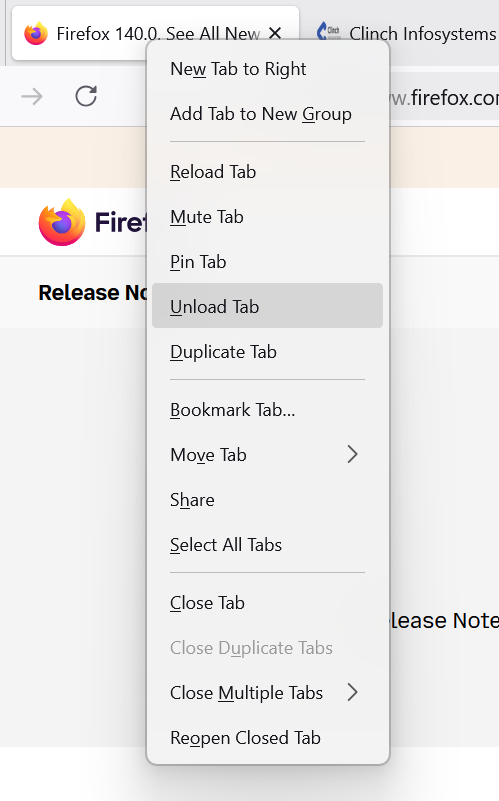
Task: Click the forward navigation arrow
Action: [32, 96]
